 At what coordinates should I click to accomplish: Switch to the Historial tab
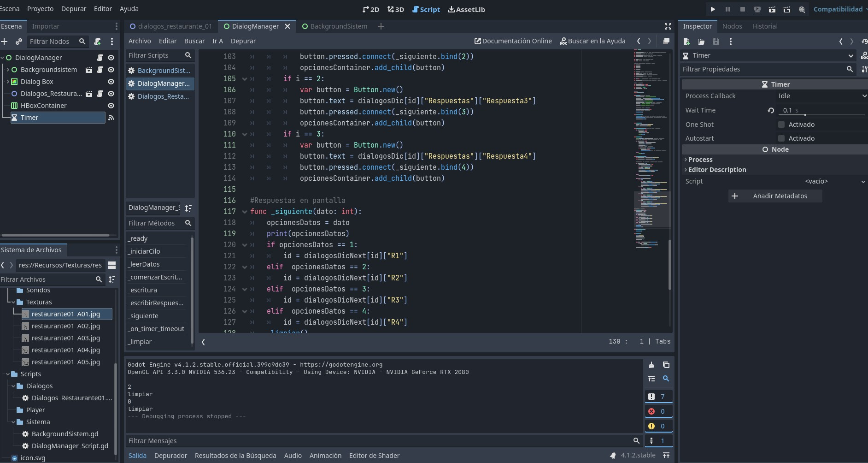(x=765, y=26)
